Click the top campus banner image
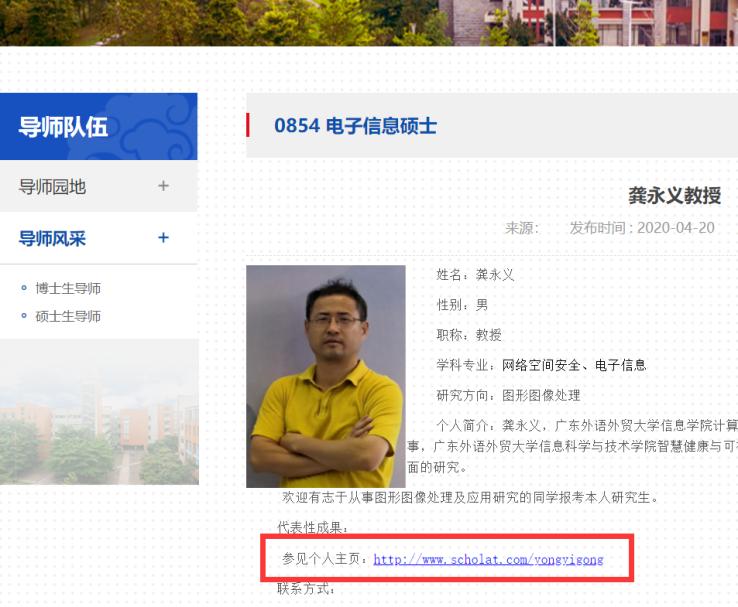Screen dimensions: 738x607 point(369,23)
